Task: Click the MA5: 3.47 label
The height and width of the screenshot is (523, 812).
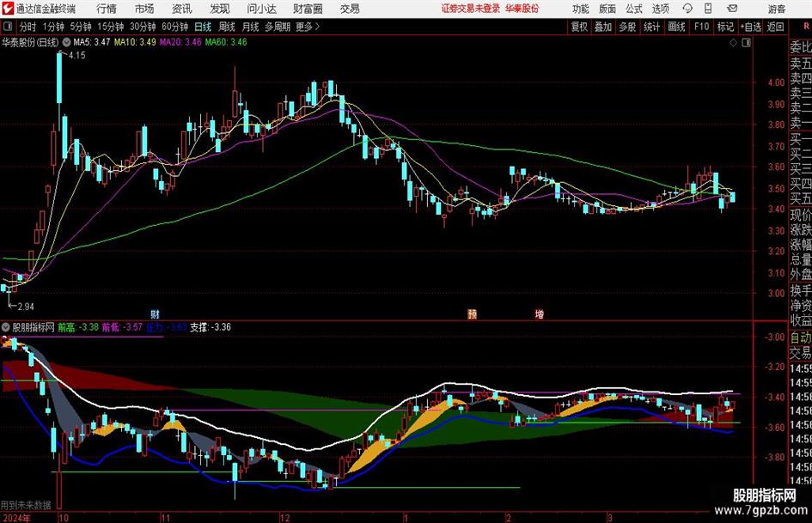Action: tap(92, 42)
